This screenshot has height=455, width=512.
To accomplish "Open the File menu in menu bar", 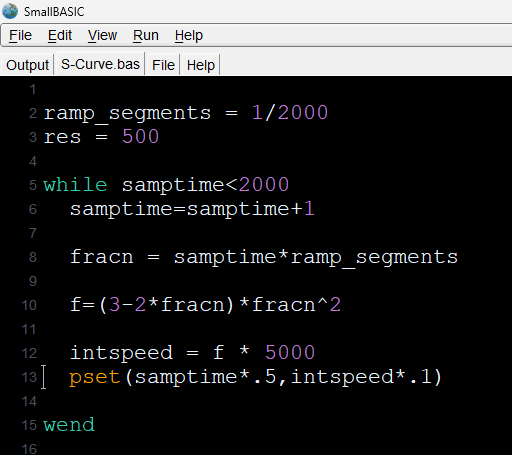I will click(x=20, y=35).
